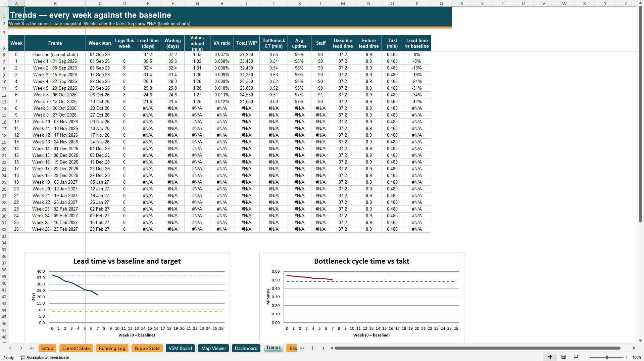Switch to the Future State sheet

click(x=147, y=348)
